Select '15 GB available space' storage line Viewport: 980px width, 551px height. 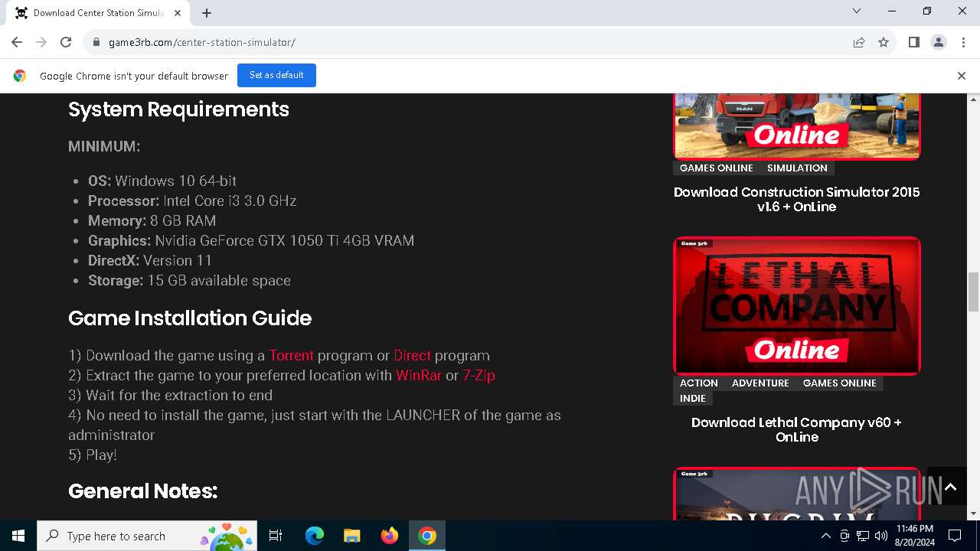[x=189, y=280]
